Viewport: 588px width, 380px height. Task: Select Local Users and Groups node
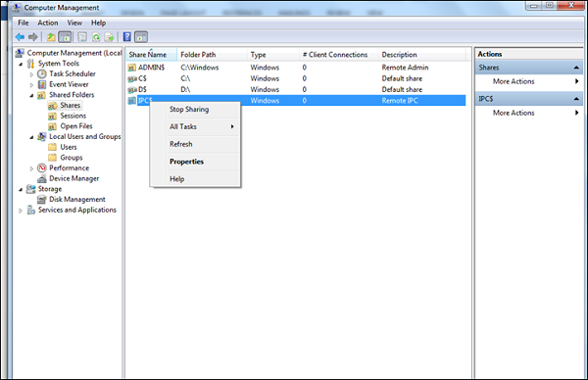pyautogui.click(x=85, y=136)
